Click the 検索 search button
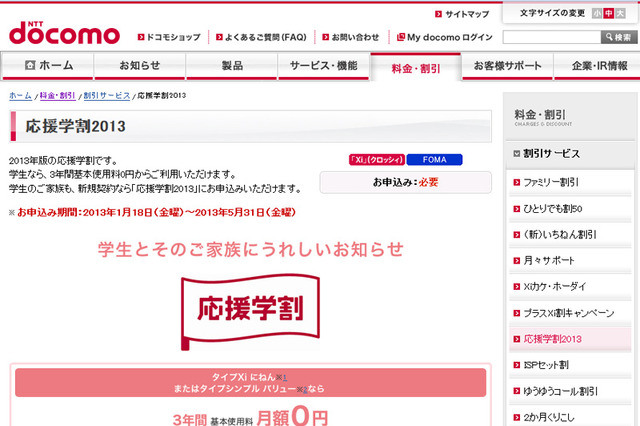 (619, 37)
